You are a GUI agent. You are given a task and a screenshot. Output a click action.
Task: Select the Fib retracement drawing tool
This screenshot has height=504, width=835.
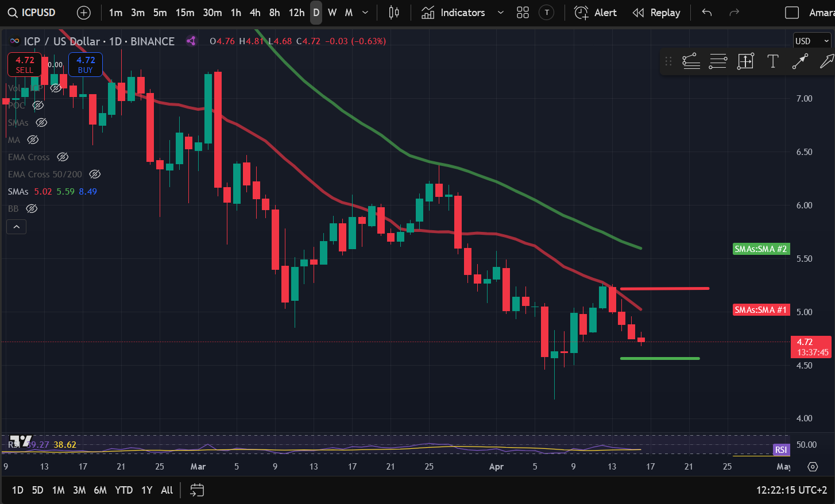tap(691, 61)
